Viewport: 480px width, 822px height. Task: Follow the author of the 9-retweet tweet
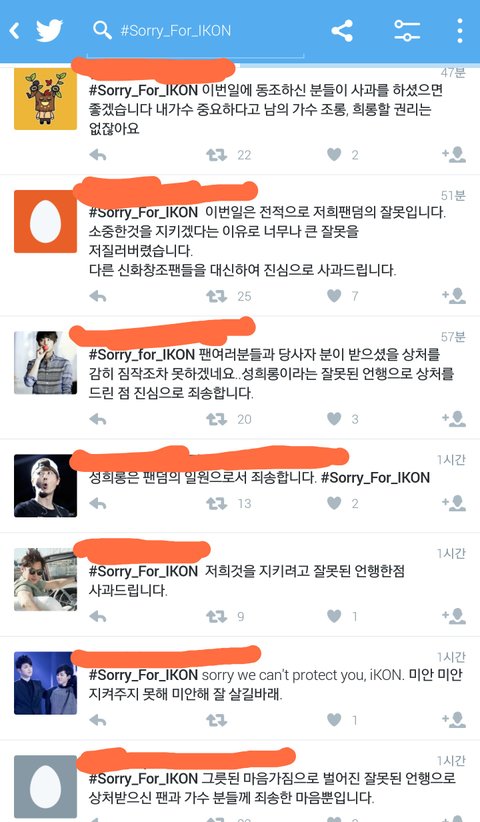454,616
